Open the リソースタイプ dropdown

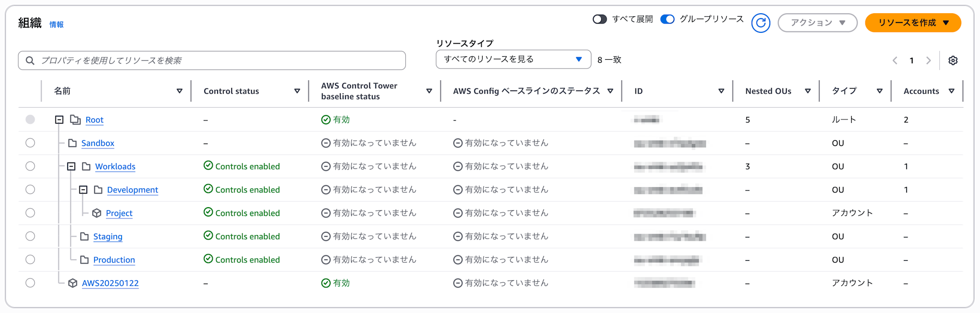tap(513, 59)
